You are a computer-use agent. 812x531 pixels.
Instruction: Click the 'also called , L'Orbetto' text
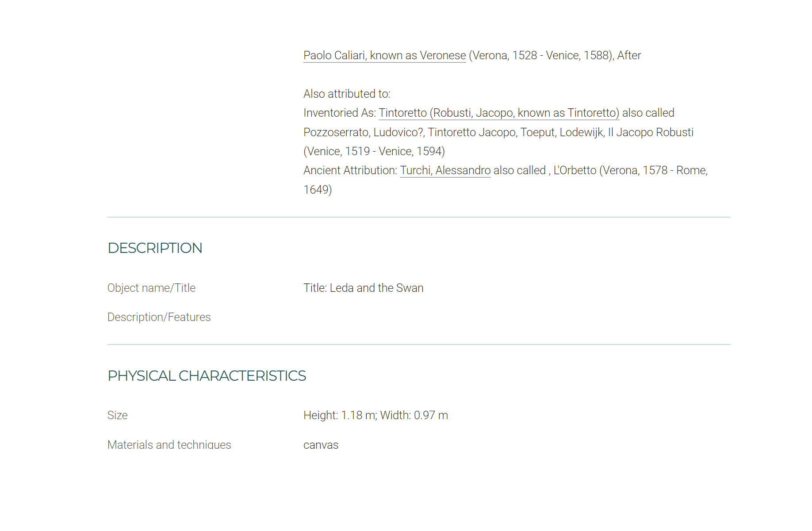545,170
